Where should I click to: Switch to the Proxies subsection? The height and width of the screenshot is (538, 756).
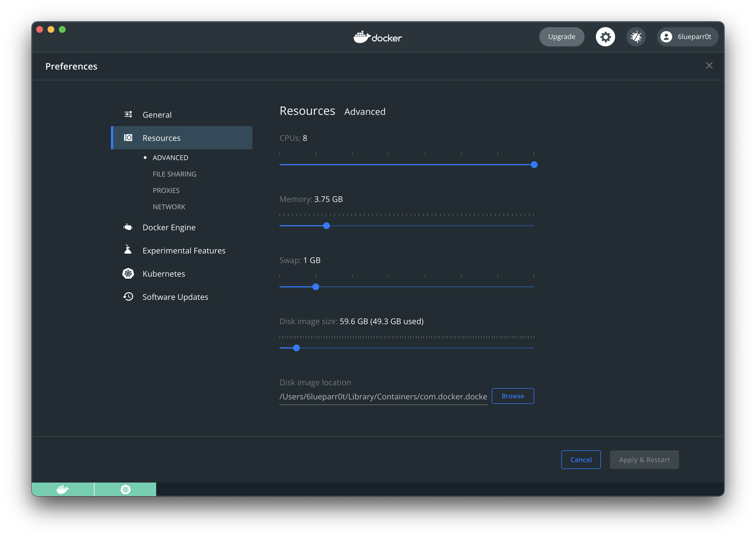coord(166,190)
